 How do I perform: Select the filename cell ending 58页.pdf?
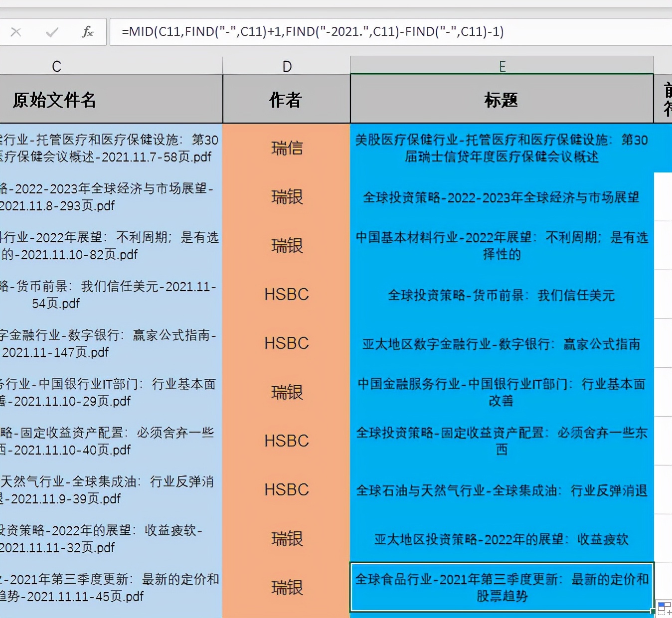pos(110,148)
